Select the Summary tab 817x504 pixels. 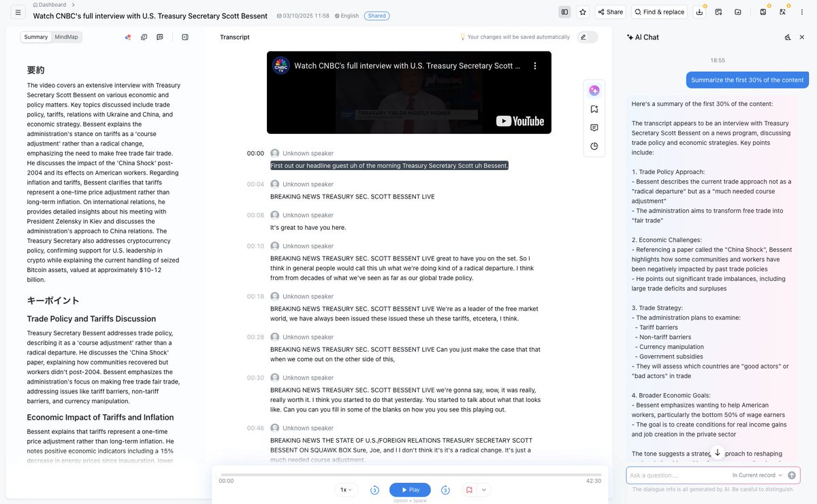(x=35, y=37)
